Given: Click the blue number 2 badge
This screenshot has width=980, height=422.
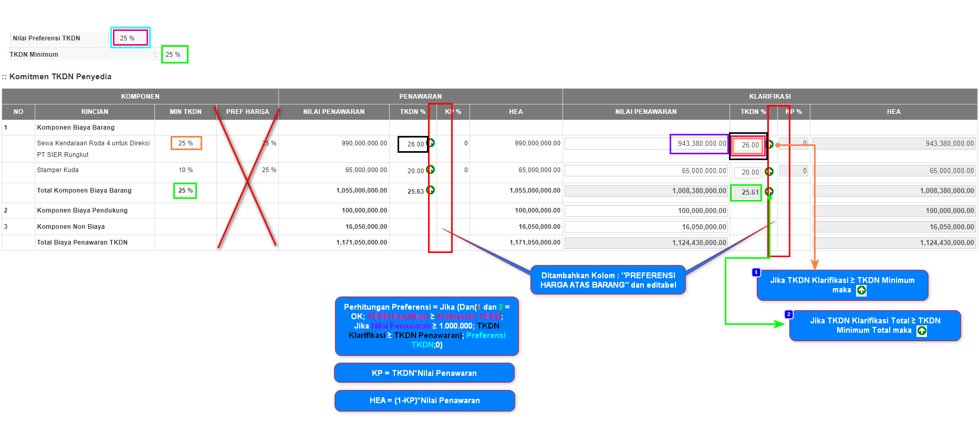Looking at the screenshot, I should [x=788, y=314].
